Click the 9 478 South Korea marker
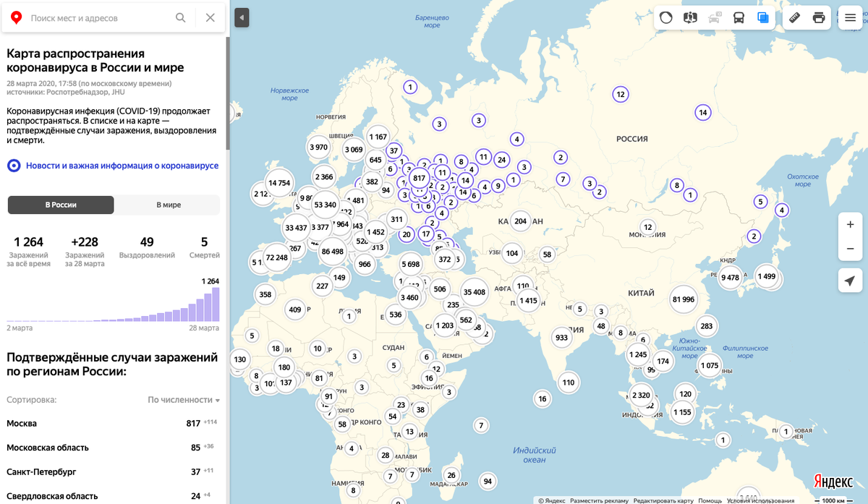Image resolution: width=868 pixels, height=504 pixels. click(731, 277)
